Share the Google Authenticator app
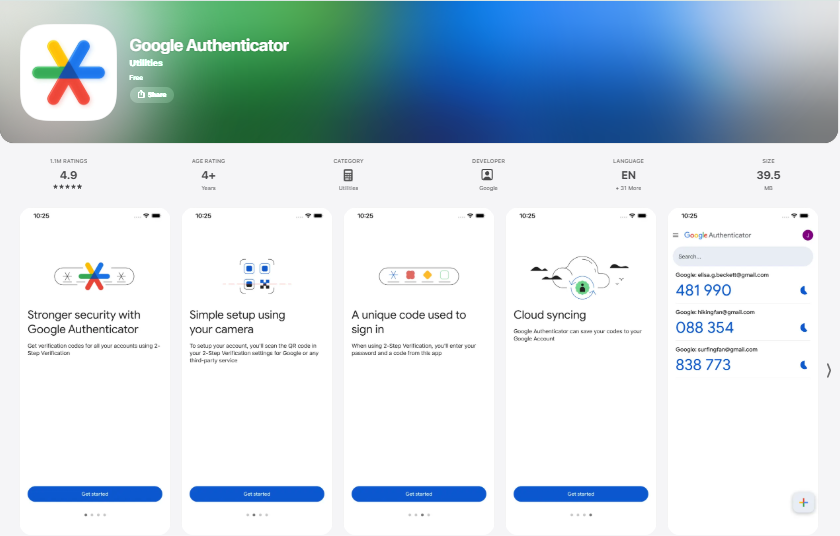 pos(152,94)
